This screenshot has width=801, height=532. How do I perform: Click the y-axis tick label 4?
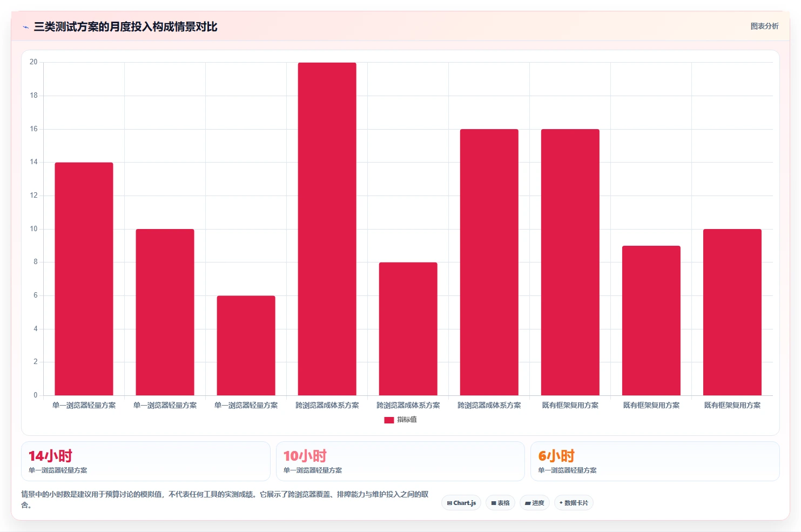tap(36, 329)
